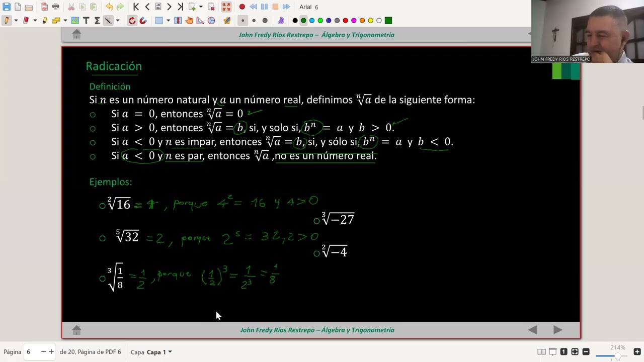Select the medium pen thickness
Screen dimensions: 644x362
pos(254,21)
